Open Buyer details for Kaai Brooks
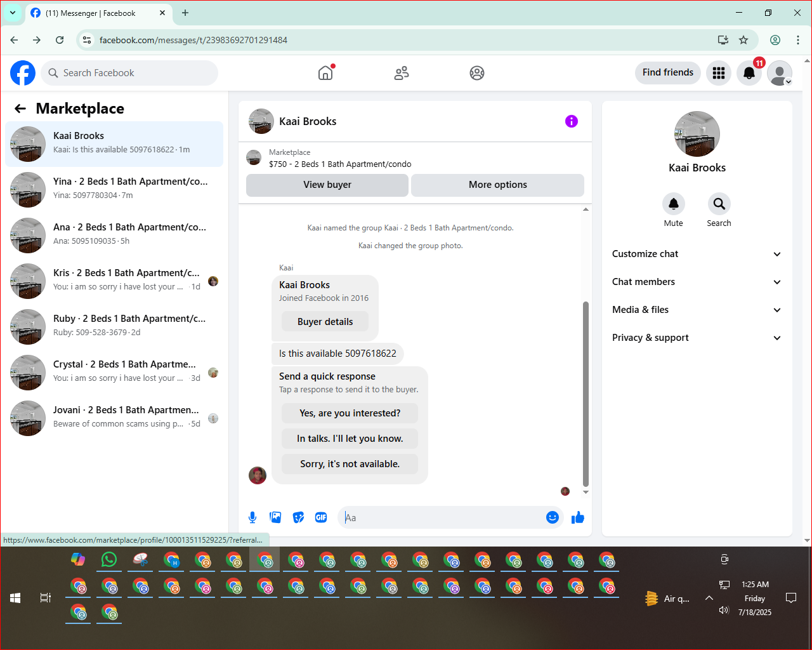The image size is (812, 650). 325,322
